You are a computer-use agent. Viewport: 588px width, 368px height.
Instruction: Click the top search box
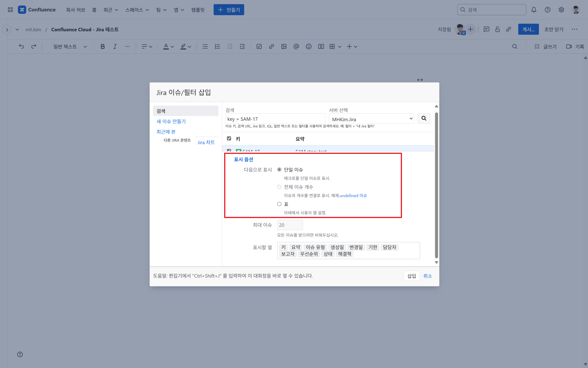click(492, 10)
